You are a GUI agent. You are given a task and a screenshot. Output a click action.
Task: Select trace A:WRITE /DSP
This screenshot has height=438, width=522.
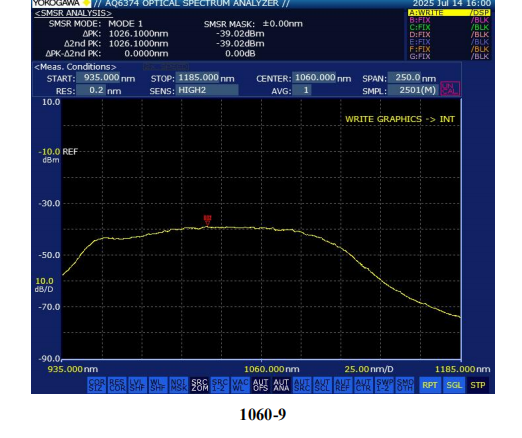click(x=449, y=13)
